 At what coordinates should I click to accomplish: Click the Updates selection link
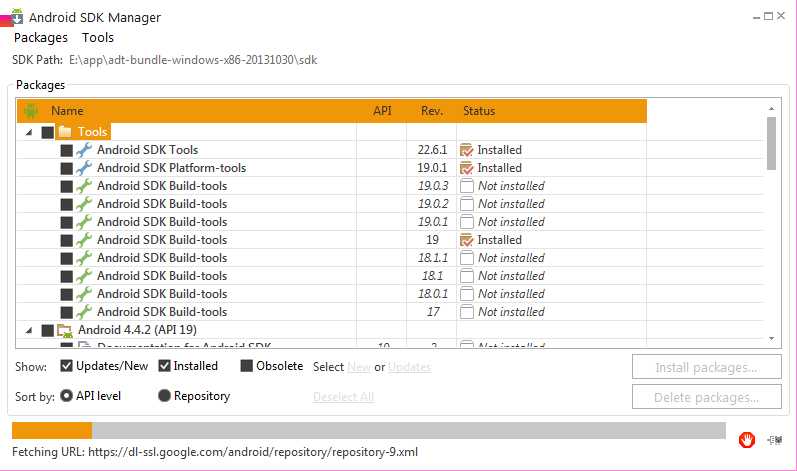pos(410,367)
